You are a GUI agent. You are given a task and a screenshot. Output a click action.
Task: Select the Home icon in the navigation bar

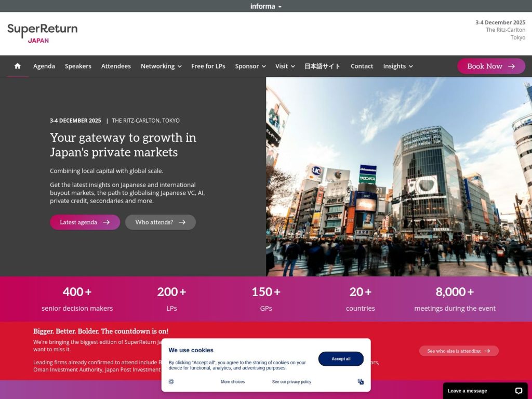coord(17,66)
